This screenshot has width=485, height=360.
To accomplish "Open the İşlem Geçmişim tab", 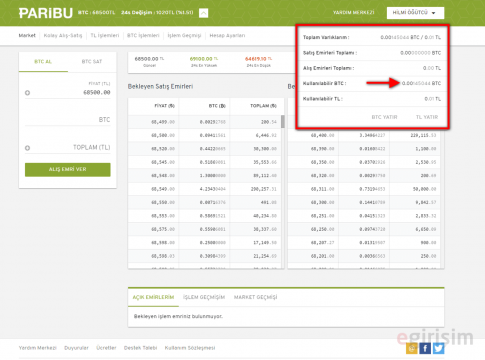I will [204, 297].
